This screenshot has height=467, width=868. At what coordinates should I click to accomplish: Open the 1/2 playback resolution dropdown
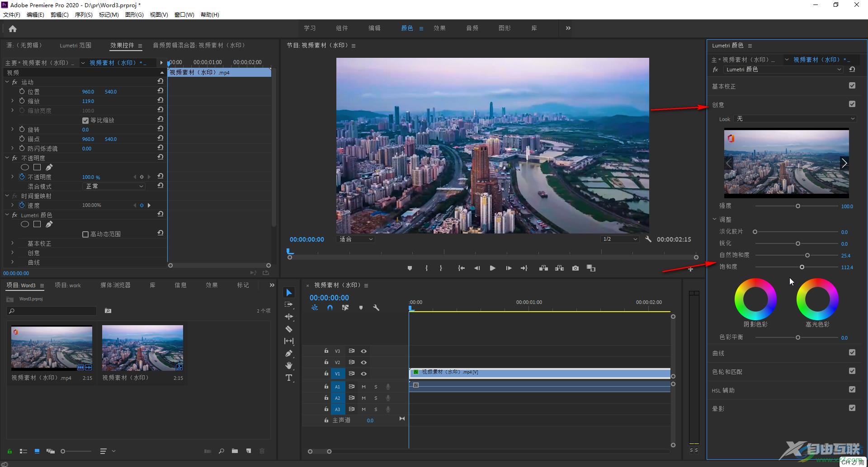620,239
